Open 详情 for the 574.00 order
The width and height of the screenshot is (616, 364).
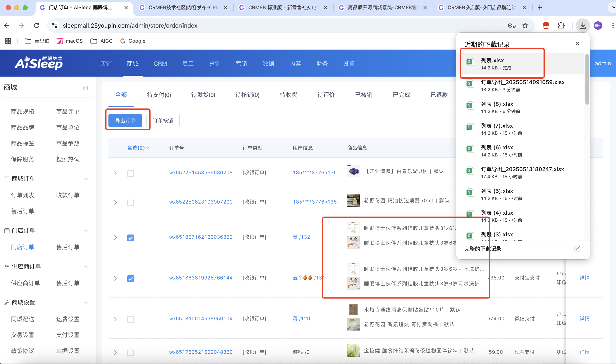[x=584, y=318]
